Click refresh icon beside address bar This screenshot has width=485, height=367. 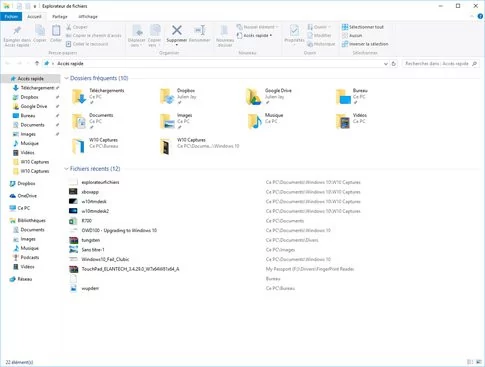click(394, 63)
